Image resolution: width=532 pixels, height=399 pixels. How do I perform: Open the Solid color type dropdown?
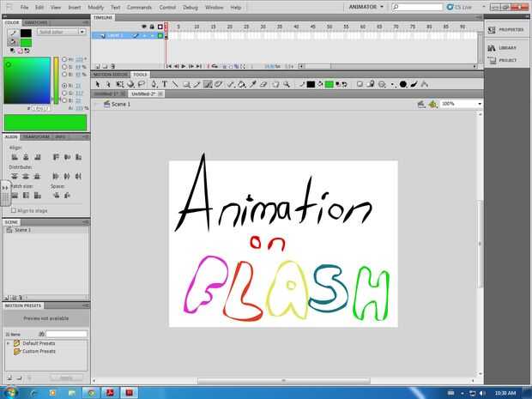pos(62,32)
